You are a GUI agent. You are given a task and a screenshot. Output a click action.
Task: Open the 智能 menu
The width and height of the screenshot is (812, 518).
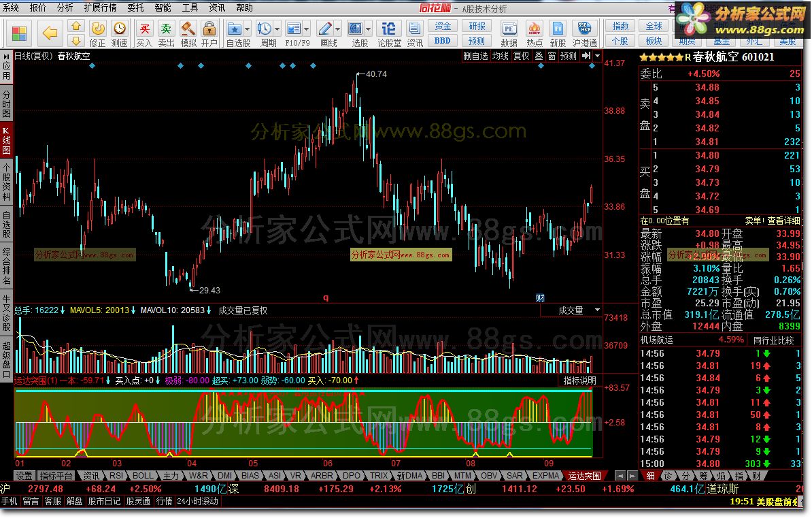(x=163, y=7)
